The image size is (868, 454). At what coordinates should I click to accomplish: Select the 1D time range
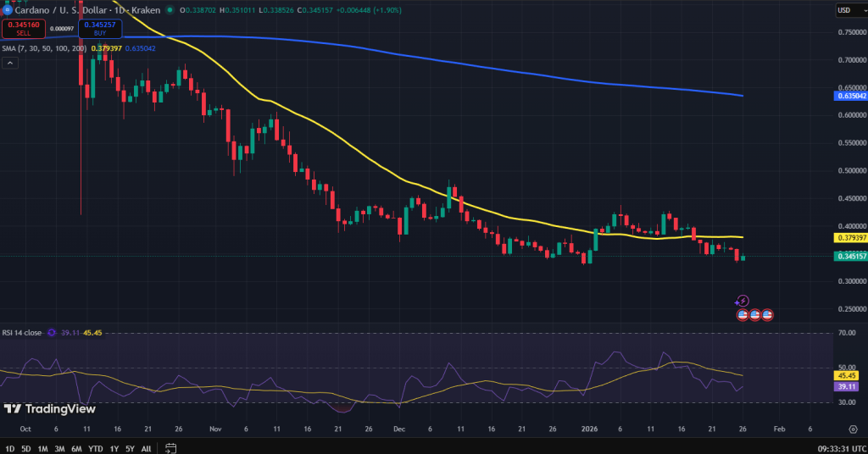[x=10, y=448]
